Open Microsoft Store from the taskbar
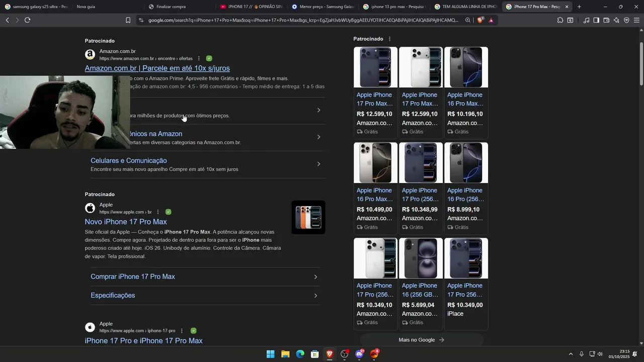This screenshot has height=362, width=644. (x=315, y=354)
